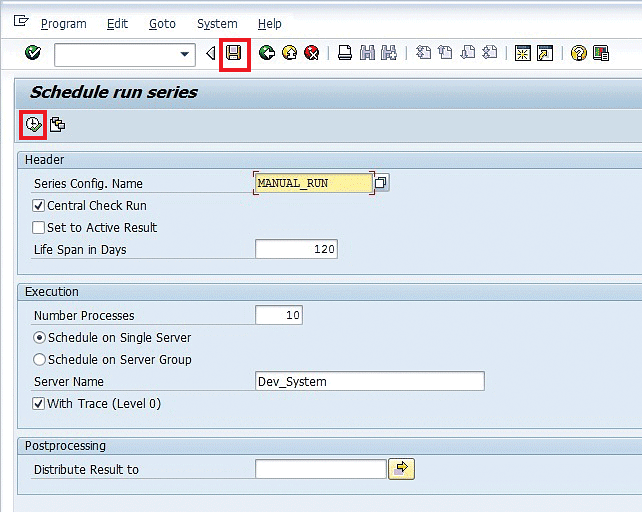This screenshot has height=512, width=642.
Task: Click the Save icon in the toolbar
Action: 233,53
